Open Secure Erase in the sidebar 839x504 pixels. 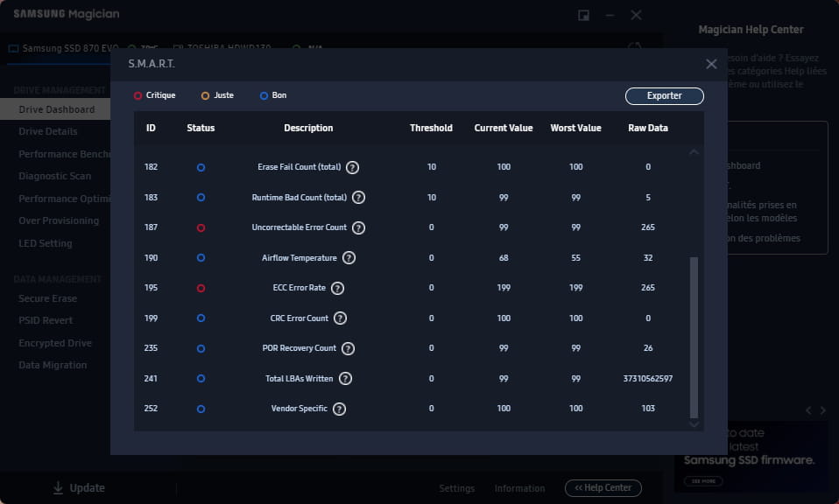(47, 298)
